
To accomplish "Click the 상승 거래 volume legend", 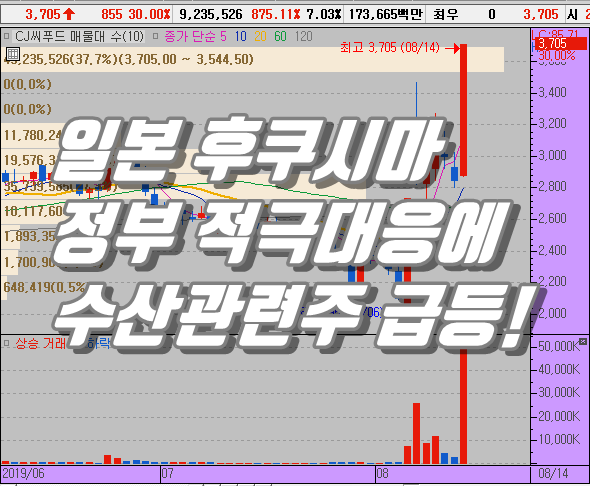I will (41, 343).
